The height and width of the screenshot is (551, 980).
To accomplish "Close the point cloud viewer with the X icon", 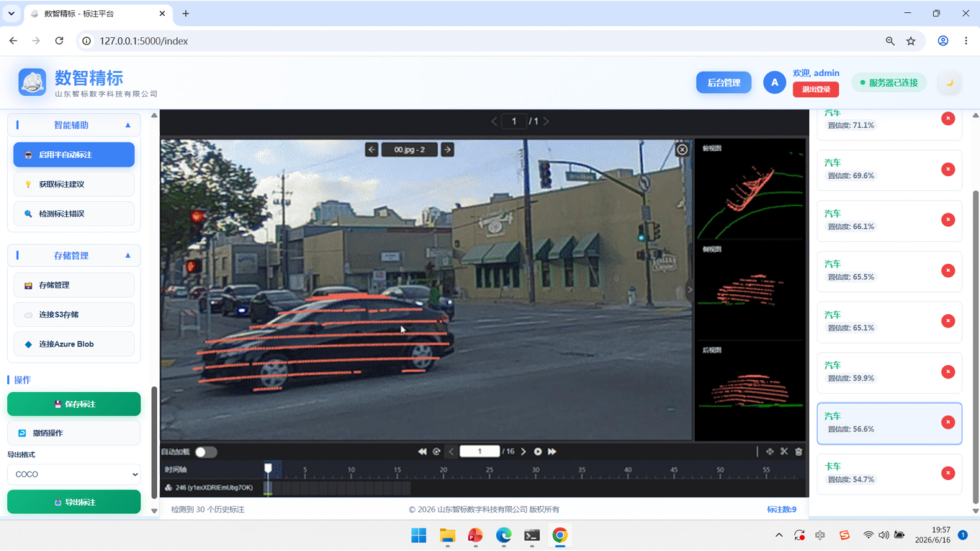I will tap(682, 150).
